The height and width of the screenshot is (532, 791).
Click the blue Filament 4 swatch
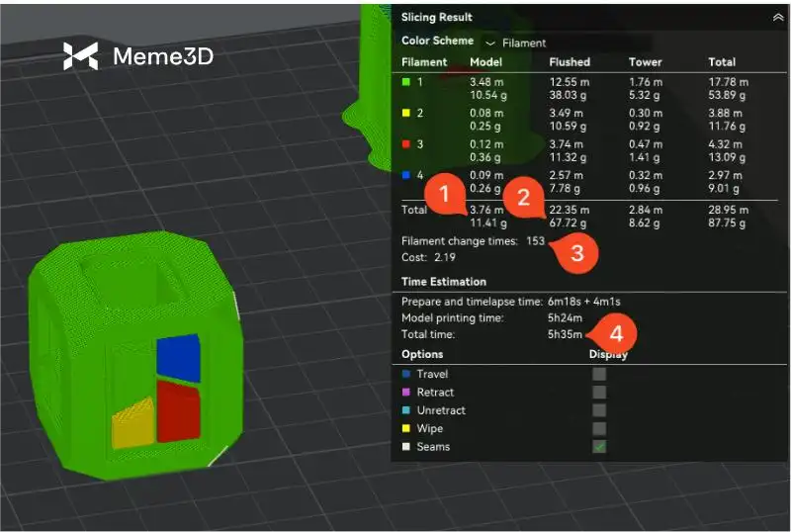[x=406, y=176]
